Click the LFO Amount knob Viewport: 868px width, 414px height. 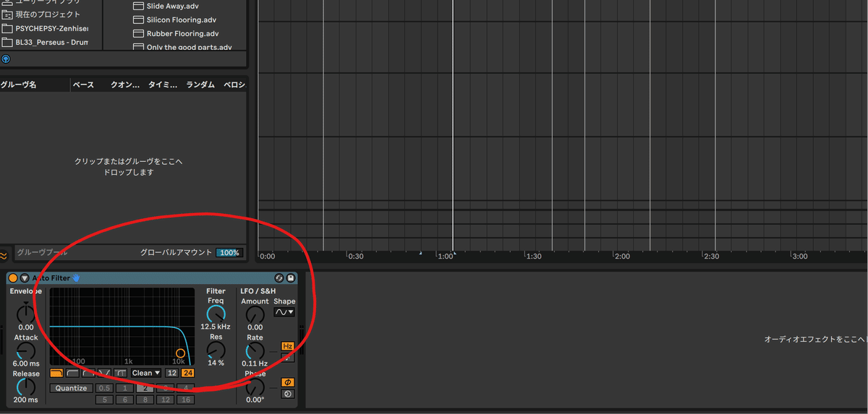255,314
